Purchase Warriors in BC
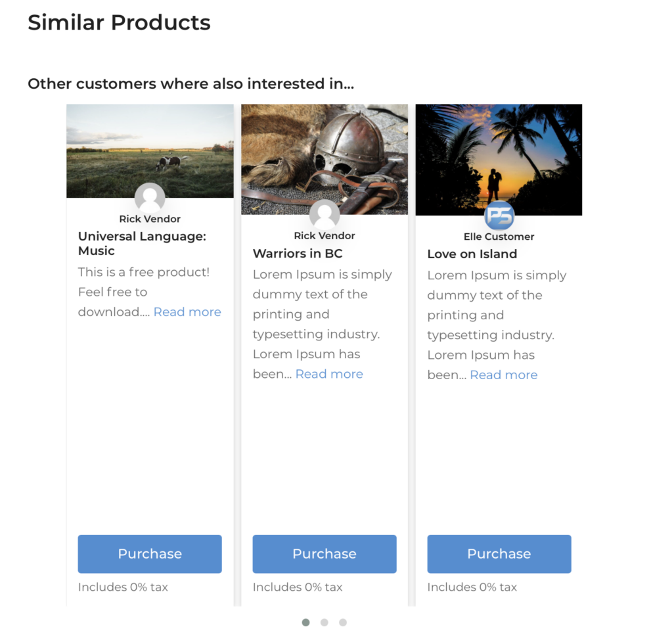The width and height of the screenshot is (651, 644). [324, 554]
